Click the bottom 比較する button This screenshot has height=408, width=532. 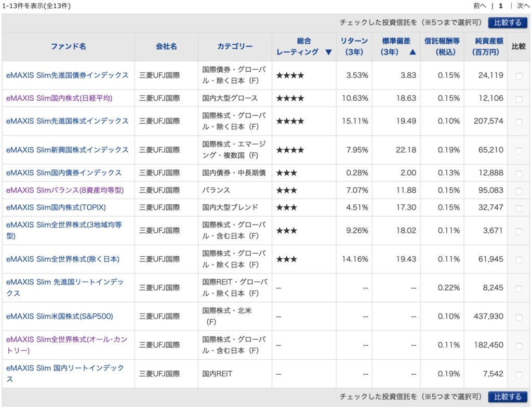click(507, 397)
